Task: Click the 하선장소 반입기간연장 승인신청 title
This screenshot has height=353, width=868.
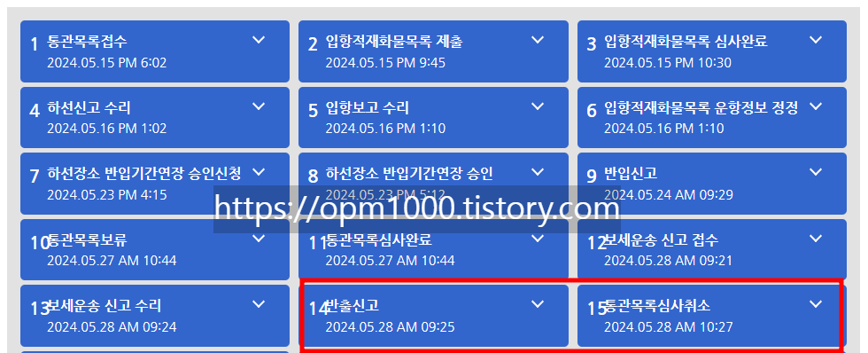Action: (143, 174)
